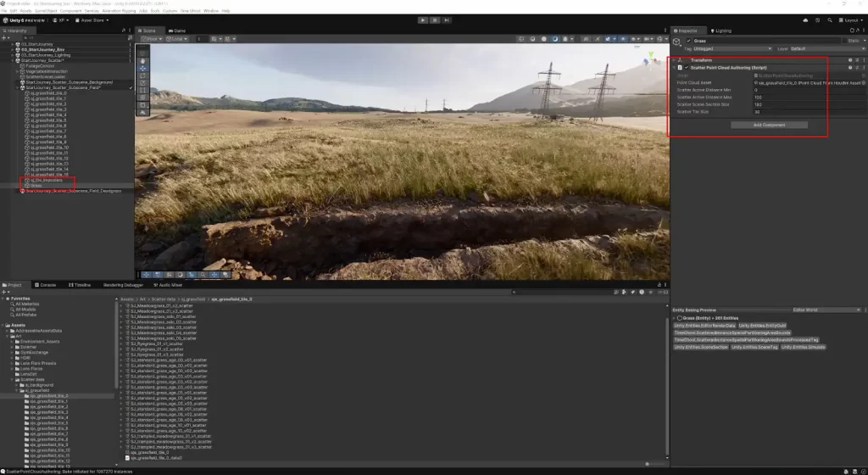Select the Move tool in Scene toolbar

pyautogui.click(x=143, y=68)
